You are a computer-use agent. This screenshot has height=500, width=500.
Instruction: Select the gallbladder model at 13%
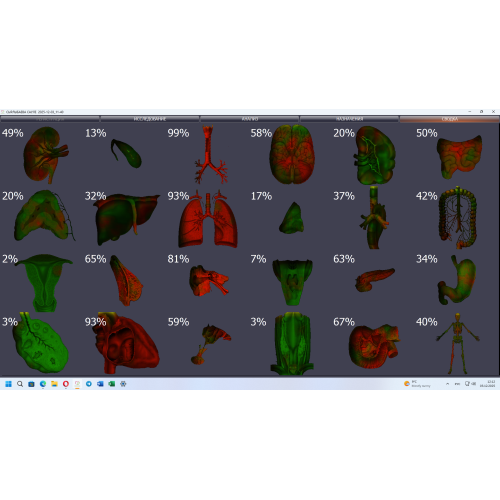[126, 154]
